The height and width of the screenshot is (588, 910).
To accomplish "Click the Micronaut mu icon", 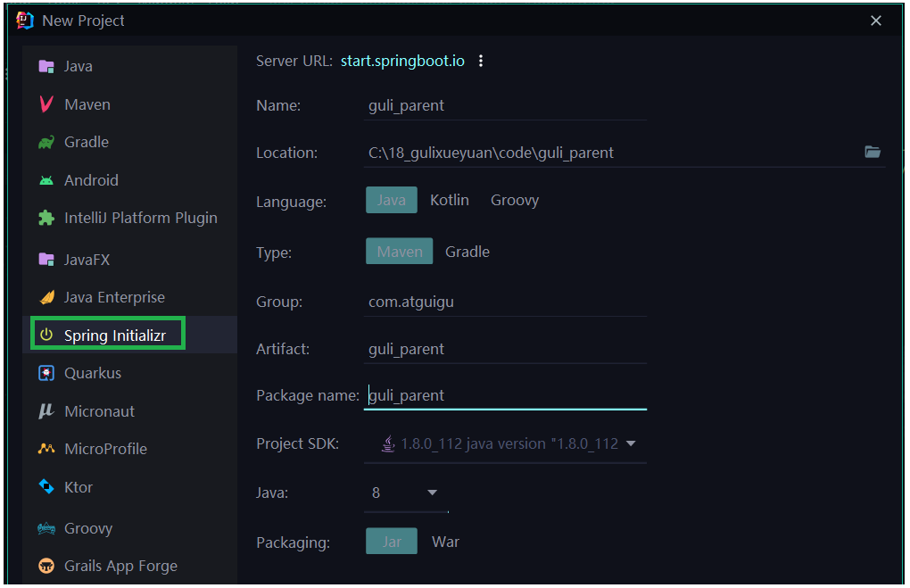I will pyautogui.click(x=46, y=411).
